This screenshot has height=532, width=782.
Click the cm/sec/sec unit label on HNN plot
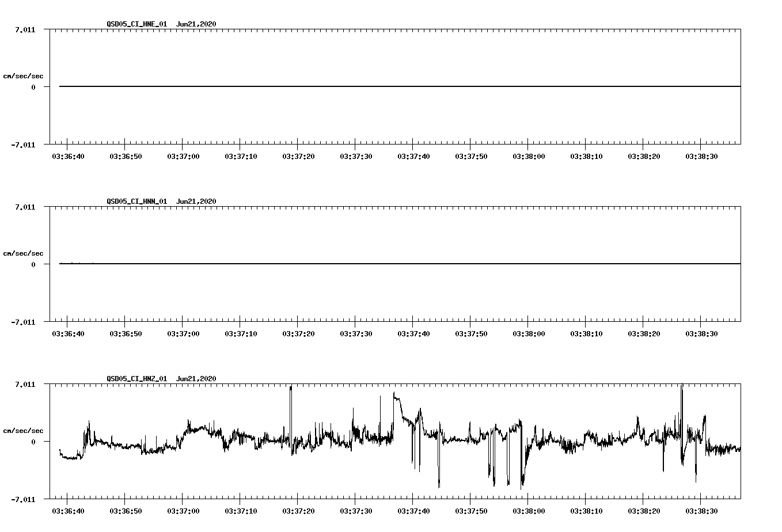pyautogui.click(x=23, y=253)
